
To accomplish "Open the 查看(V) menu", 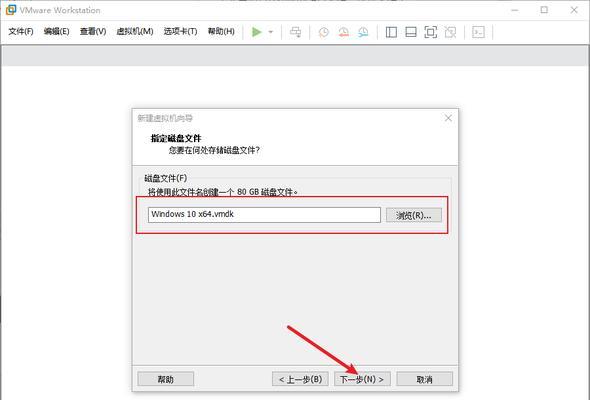I will click(93, 31).
